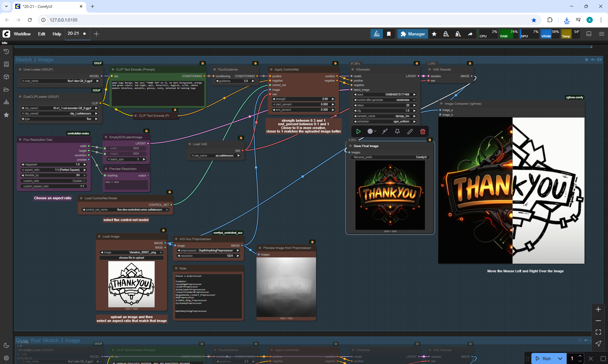608x364 pixels.
Task: Open the Help menu
Action: pyautogui.click(x=57, y=34)
